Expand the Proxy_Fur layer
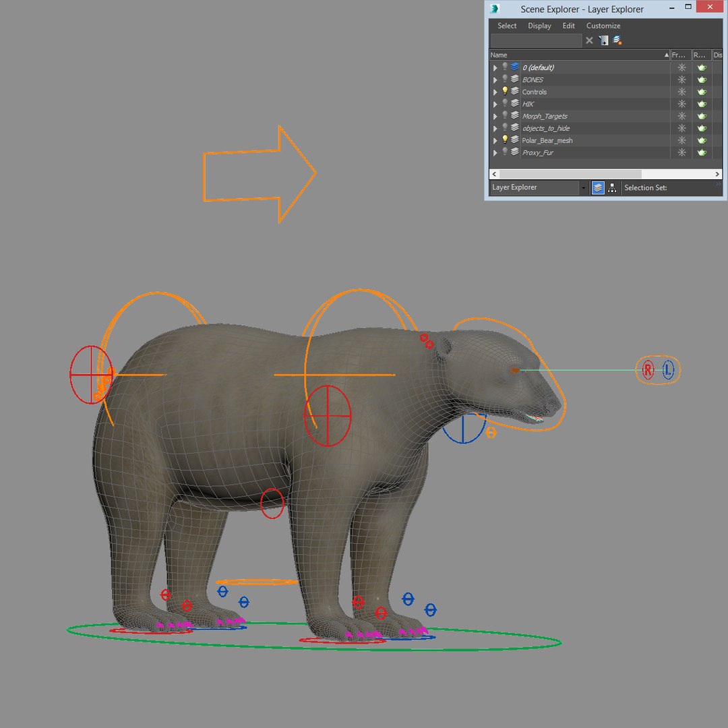728x728 pixels. coord(495,152)
